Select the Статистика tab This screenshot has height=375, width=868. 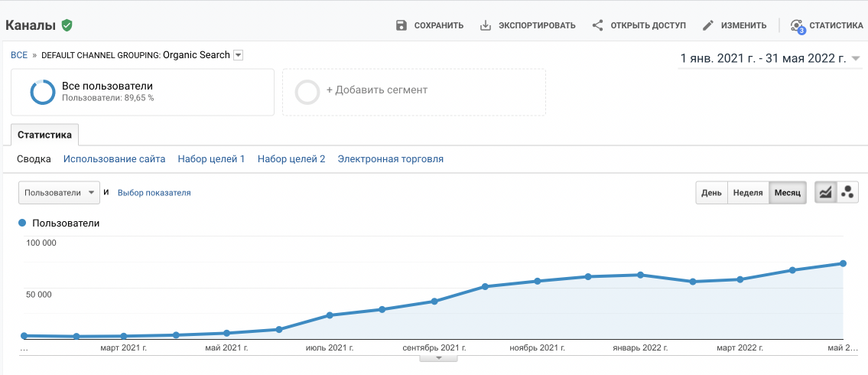[45, 135]
